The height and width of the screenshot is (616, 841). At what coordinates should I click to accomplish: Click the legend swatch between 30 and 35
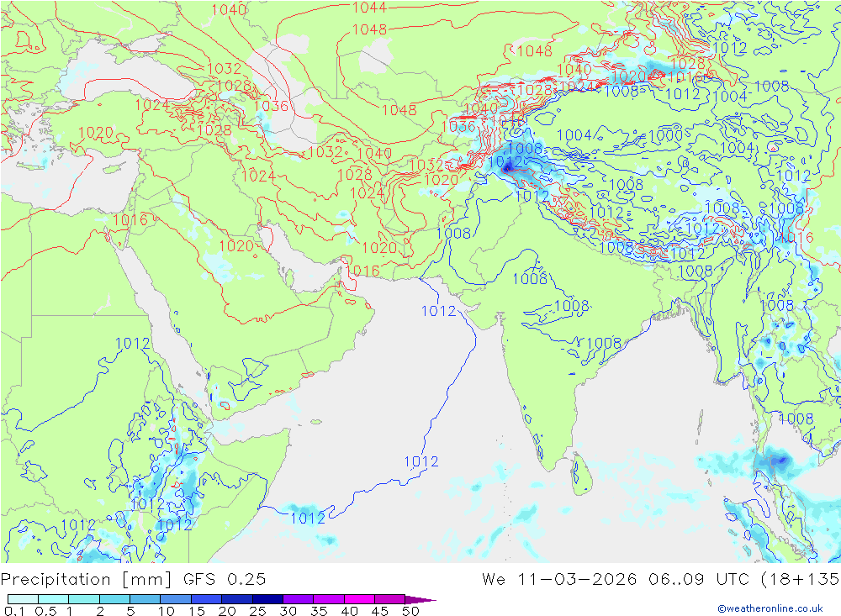298,599
